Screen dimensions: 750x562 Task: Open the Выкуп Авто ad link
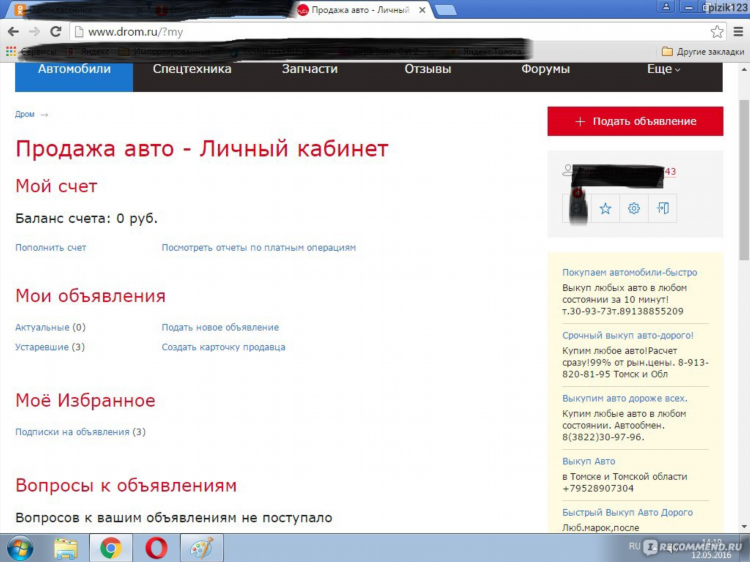(x=588, y=462)
